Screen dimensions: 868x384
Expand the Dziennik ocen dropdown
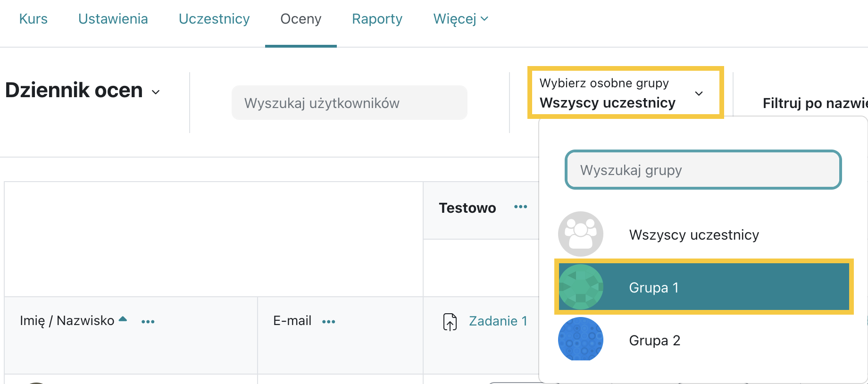(156, 92)
